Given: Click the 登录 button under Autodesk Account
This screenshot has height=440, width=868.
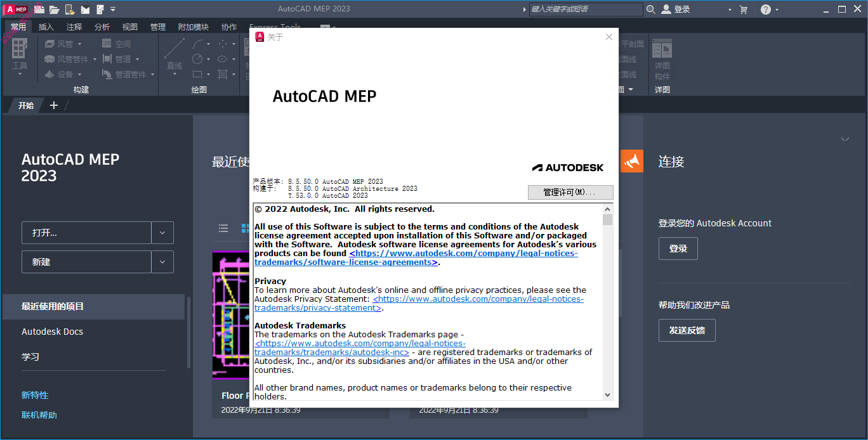Looking at the screenshot, I should click(678, 249).
